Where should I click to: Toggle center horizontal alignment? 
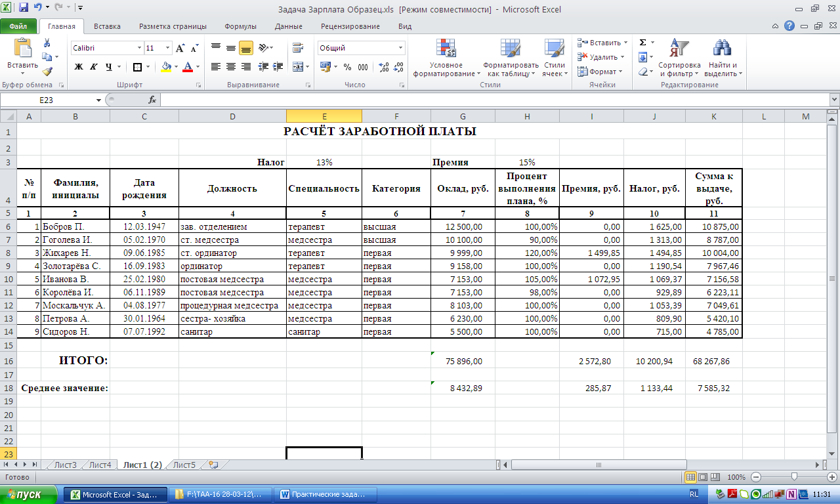231,66
